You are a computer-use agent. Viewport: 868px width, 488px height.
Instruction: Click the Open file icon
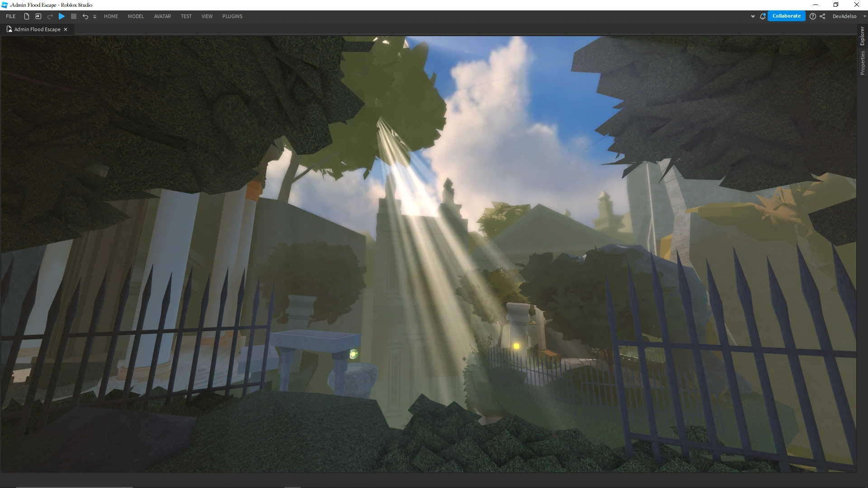tap(38, 16)
